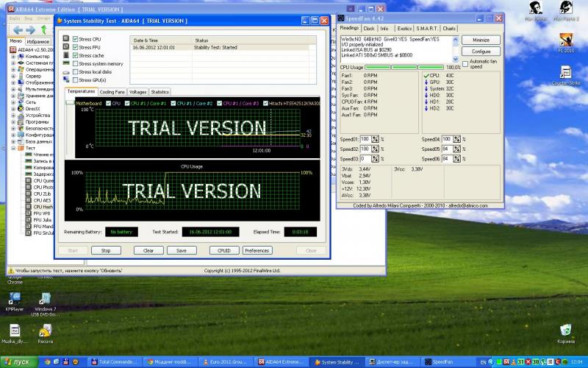Image resolution: width=588 pixels, height=368 pixels.
Task: Click graph vertical scale slider handle
Action: click(x=70, y=102)
